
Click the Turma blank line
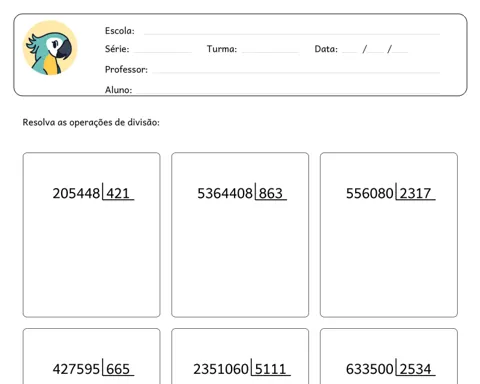tap(270, 52)
